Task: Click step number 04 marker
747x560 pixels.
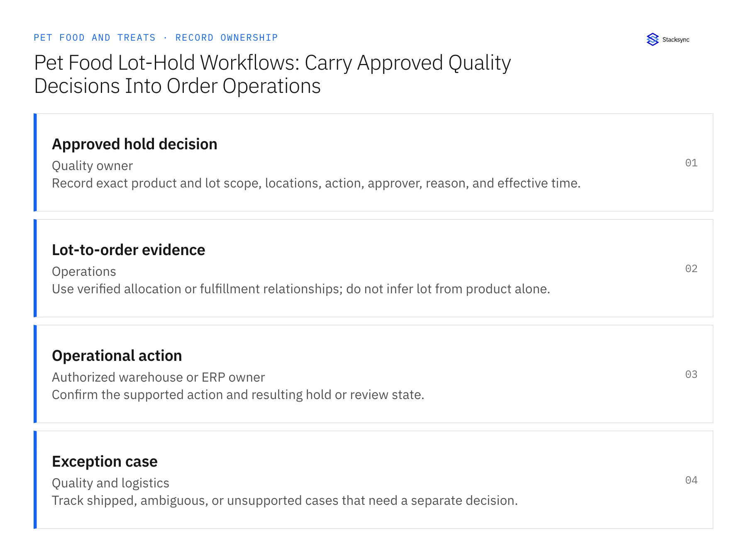Action: point(691,480)
